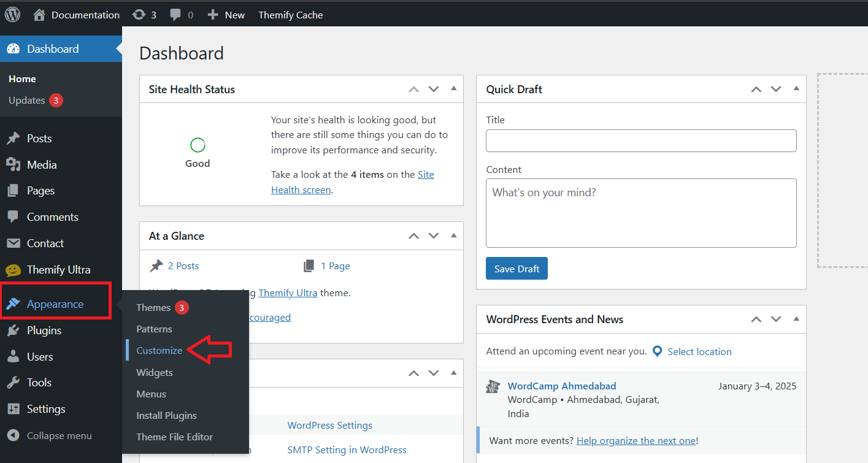Open Theme File Editor submenu item
The image size is (868, 463).
point(174,437)
